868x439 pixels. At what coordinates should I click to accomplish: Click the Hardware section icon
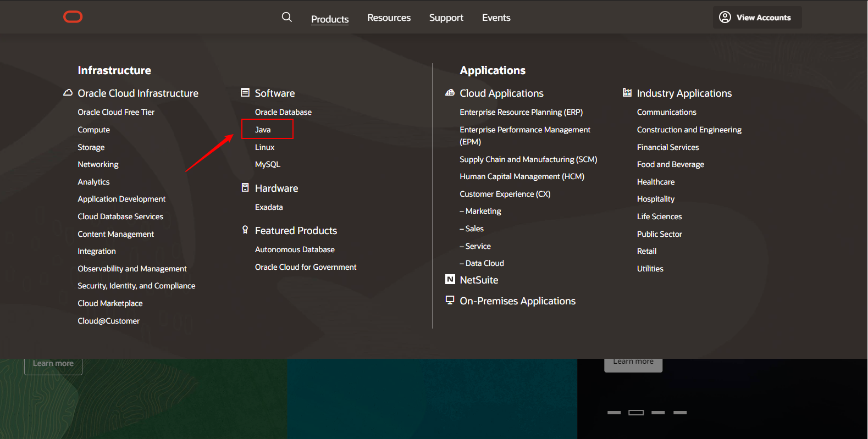245,188
